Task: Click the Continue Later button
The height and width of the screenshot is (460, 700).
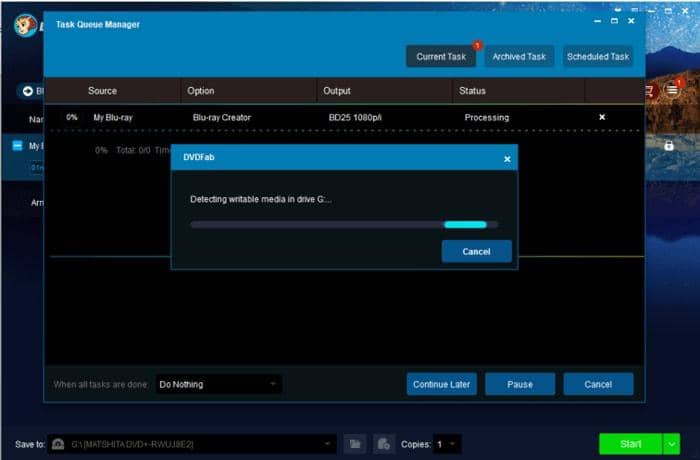Action: coord(442,384)
